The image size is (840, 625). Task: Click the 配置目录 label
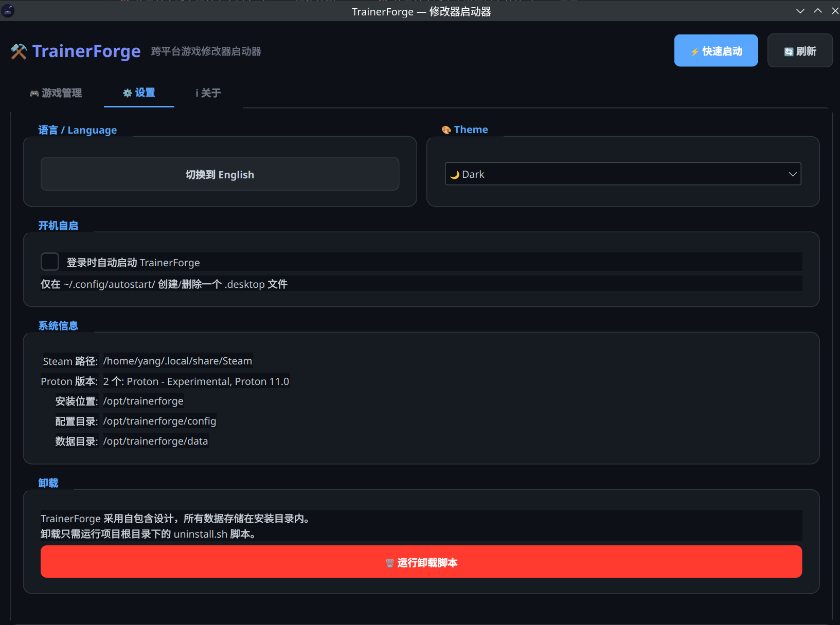coord(77,421)
